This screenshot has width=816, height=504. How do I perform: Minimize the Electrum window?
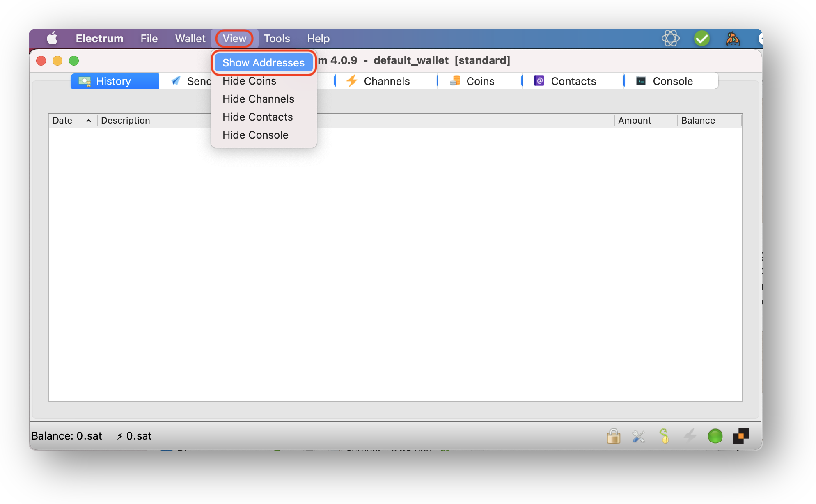coord(57,61)
